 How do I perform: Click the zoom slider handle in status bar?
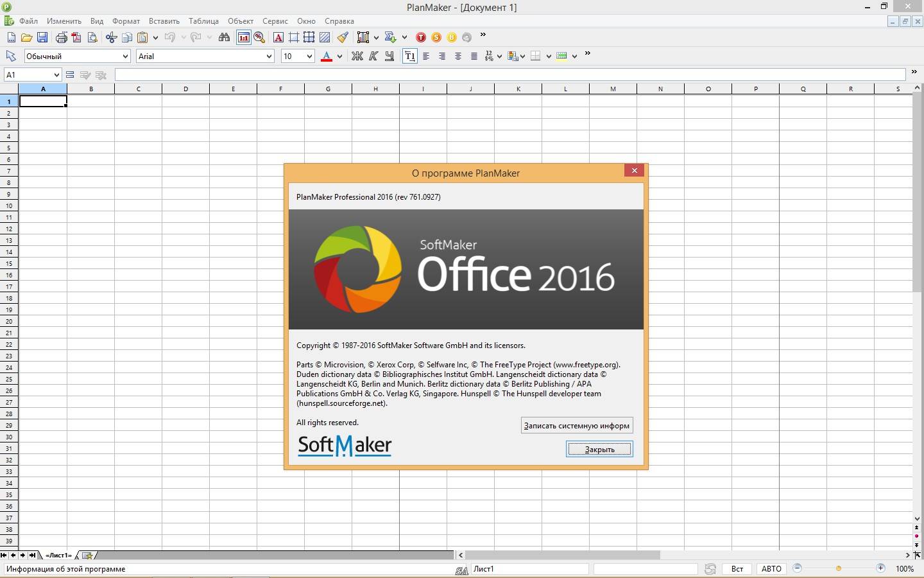pos(838,568)
